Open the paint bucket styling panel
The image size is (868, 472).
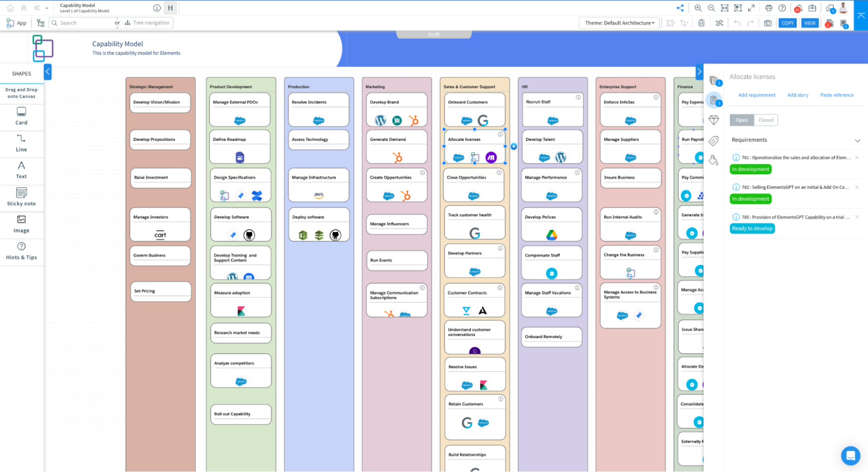click(713, 160)
